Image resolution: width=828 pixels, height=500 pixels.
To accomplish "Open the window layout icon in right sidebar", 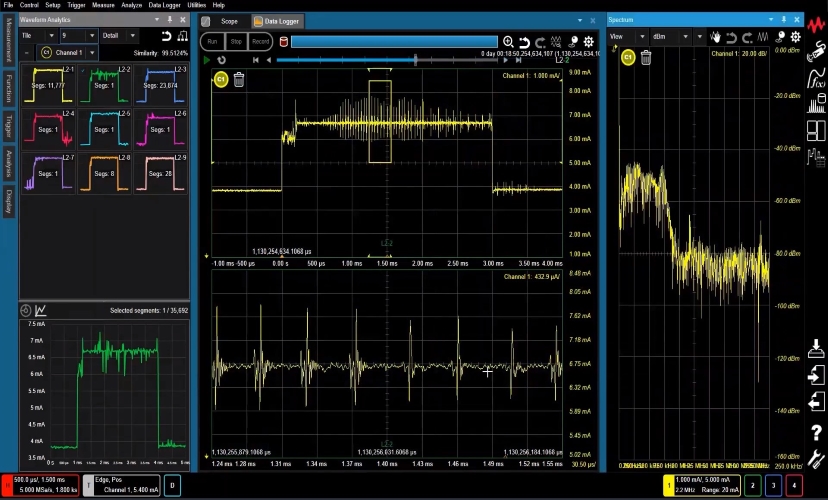I will 816,130.
